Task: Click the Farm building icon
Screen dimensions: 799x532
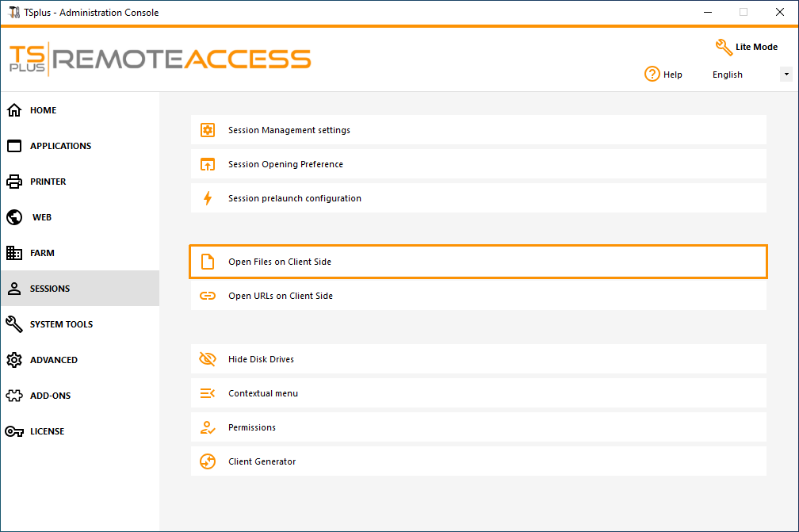Action: (14, 253)
